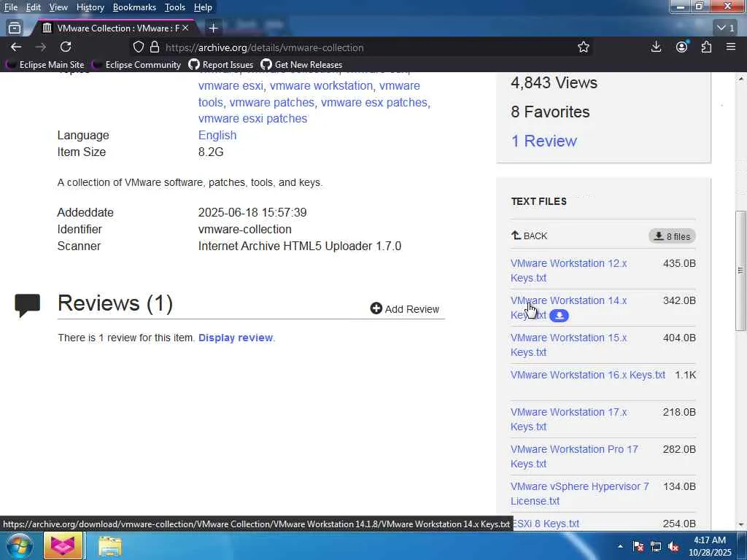747x560 pixels.
Task: Follow the vmware esxi topic link
Action: (x=231, y=86)
